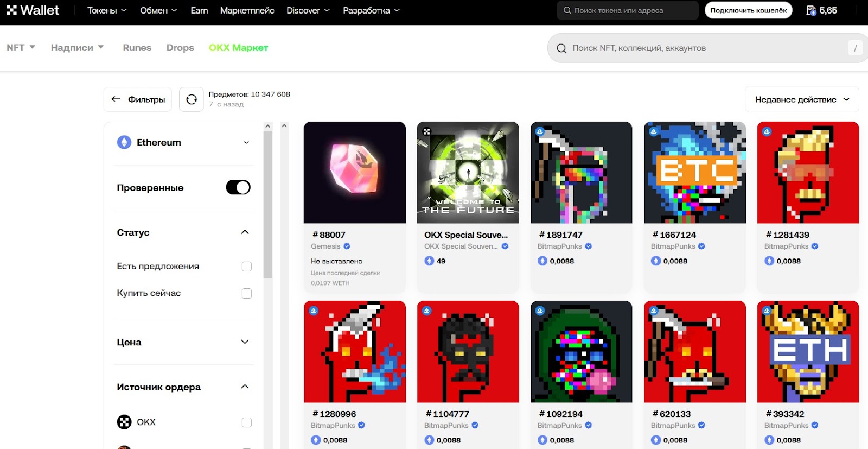This screenshot has width=868, height=449.
Task: Click the verified badge under #1092194
Action: pos(589,426)
